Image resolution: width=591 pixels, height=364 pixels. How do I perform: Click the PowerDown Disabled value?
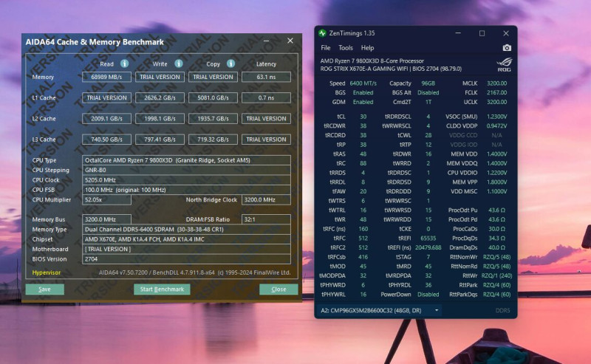(x=428, y=295)
